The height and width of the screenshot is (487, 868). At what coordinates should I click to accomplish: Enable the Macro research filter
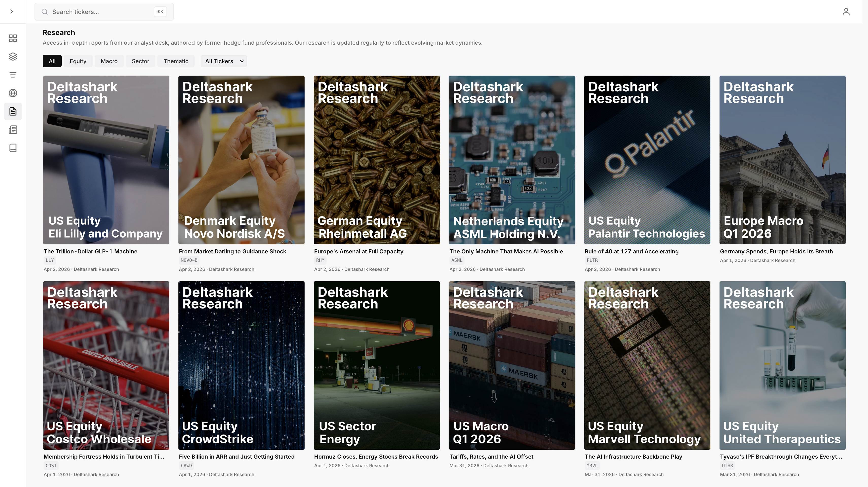click(x=109, y=61)
